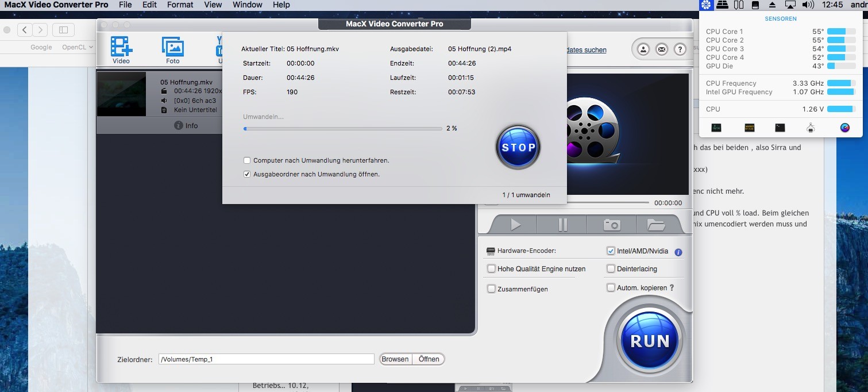Click the 12:45 clock in menu bar
This screenshot has width=868, height=392.
832,5
